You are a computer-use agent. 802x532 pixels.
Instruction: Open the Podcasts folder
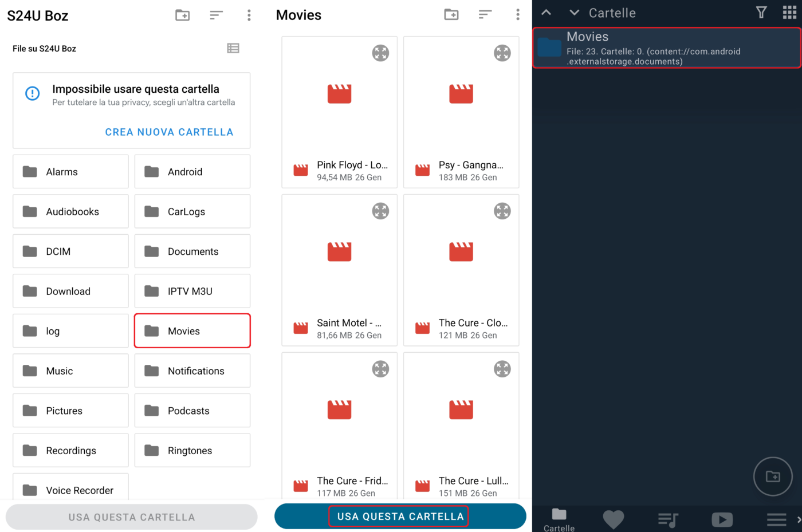[x=192, y=411]
